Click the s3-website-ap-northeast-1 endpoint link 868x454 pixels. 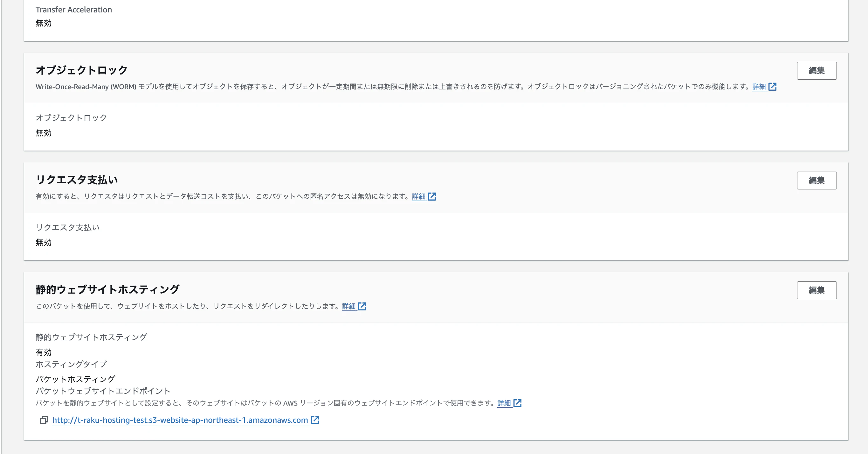(x=180, y=421)
